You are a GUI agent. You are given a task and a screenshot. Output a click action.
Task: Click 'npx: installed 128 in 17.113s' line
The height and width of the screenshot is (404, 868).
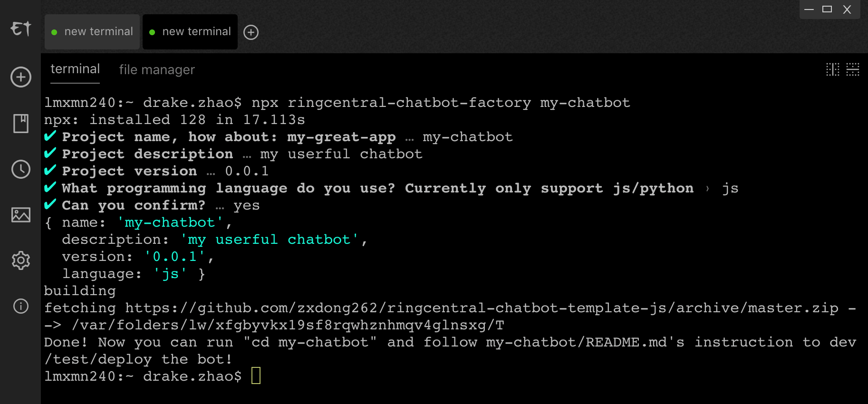pyautogui.click(x=174, y=120)
